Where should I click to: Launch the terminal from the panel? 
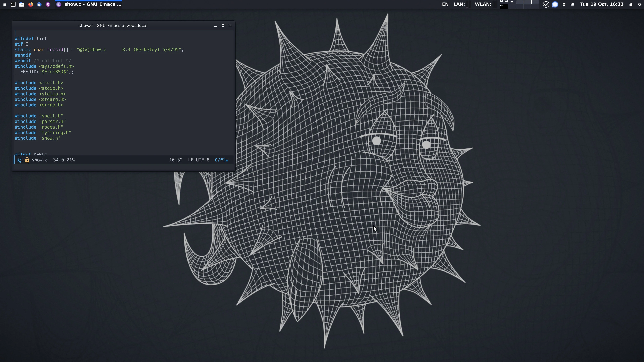point(13,4)
